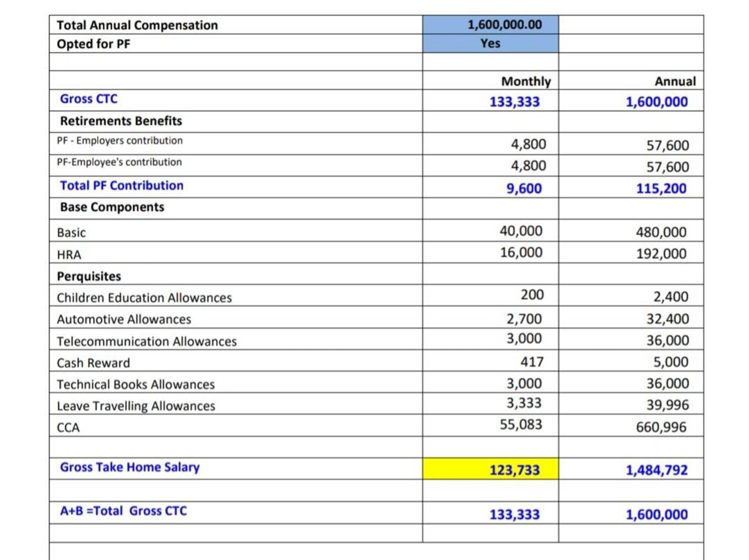Click 'Telecommunication Allowances' row label
The width and height of the screenshot is (749, 560).
(147, 341)
